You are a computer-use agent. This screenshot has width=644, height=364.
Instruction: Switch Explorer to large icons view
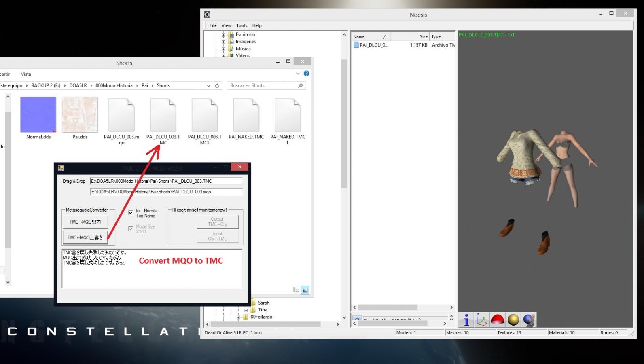click(305, 290)
